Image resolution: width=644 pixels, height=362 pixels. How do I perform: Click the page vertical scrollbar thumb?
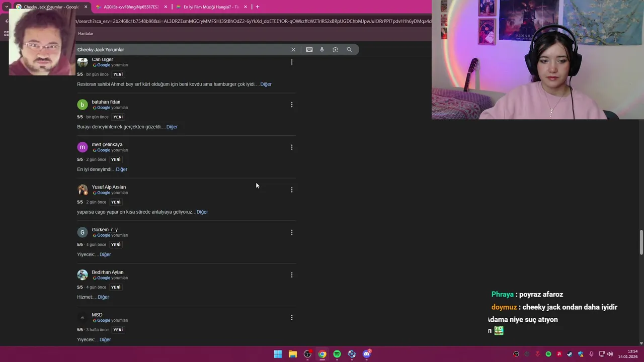(x=641, y=243)
